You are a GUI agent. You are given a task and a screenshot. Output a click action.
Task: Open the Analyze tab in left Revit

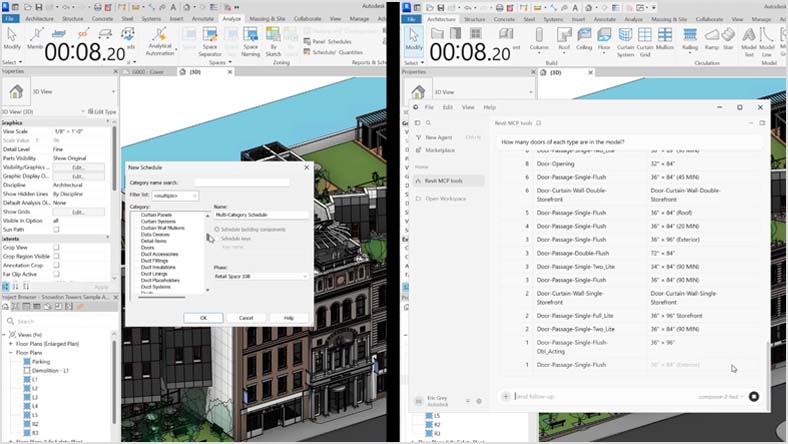pyautogui.click(x=231, y=19)
